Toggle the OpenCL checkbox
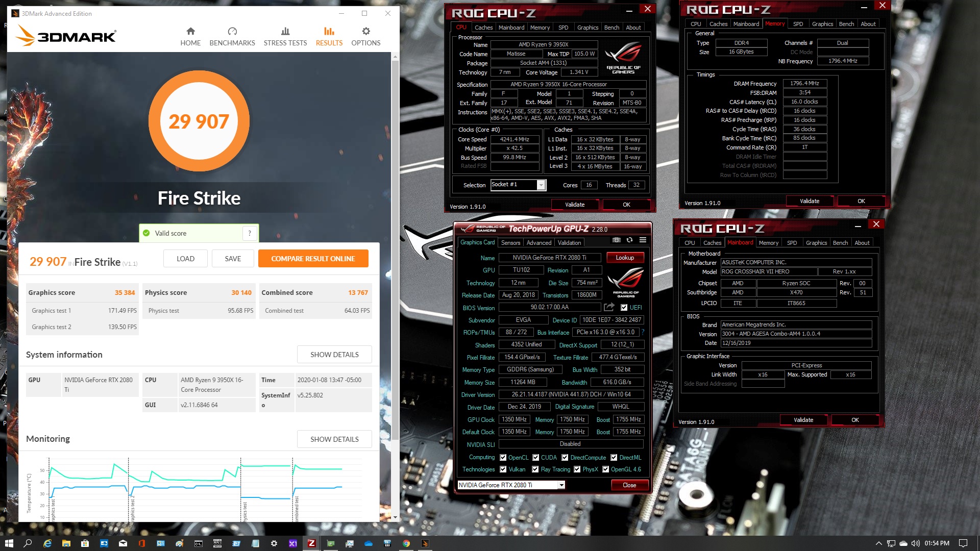Viewport: 980px width, 551px height. (x=503, y=458)
